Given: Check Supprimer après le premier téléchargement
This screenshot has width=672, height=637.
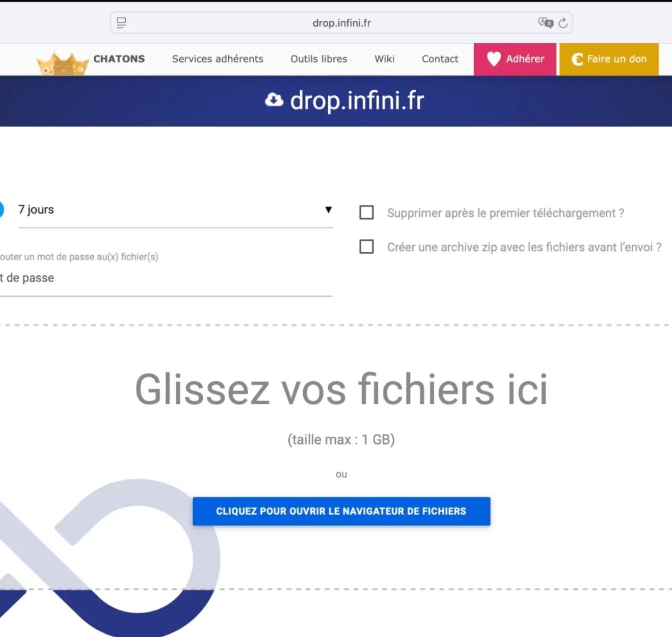Looking at the screenshot, I should point(367,213).
